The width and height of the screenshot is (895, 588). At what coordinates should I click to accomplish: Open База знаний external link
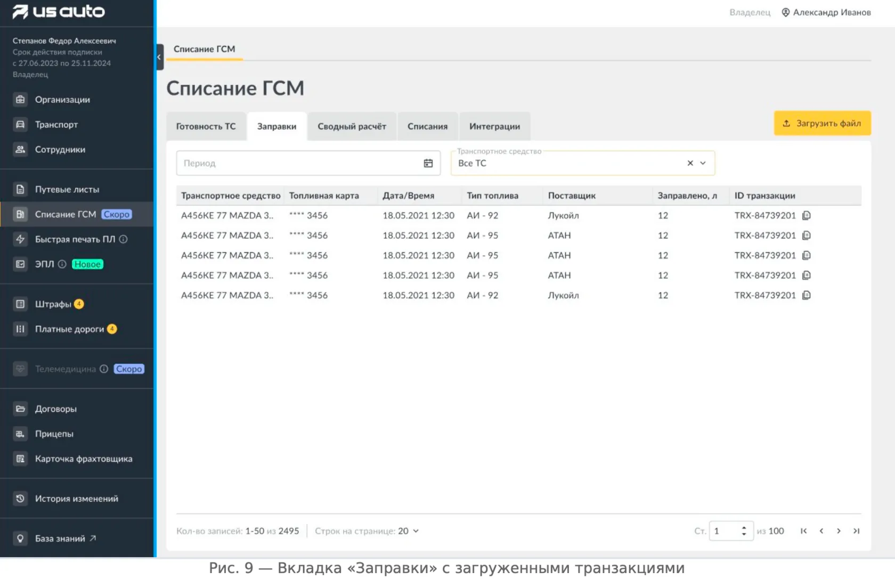(66, 538)
